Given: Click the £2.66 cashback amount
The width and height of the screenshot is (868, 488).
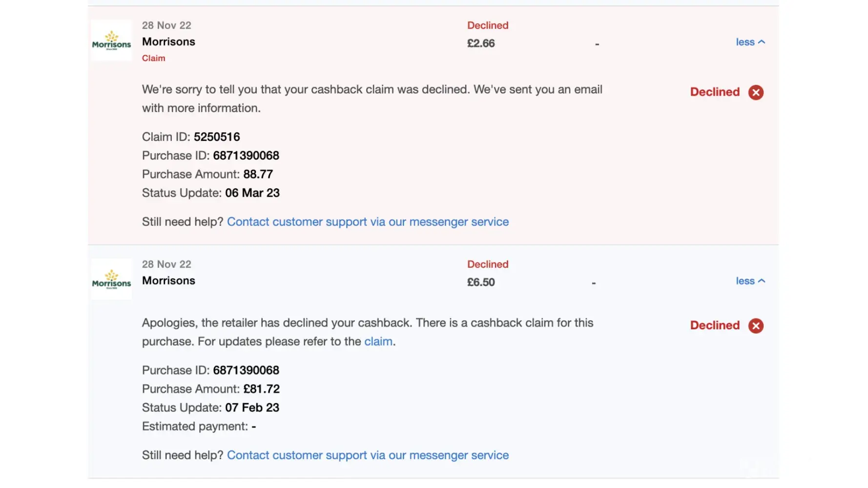Looking at the screenshot, I should point(481,43).
